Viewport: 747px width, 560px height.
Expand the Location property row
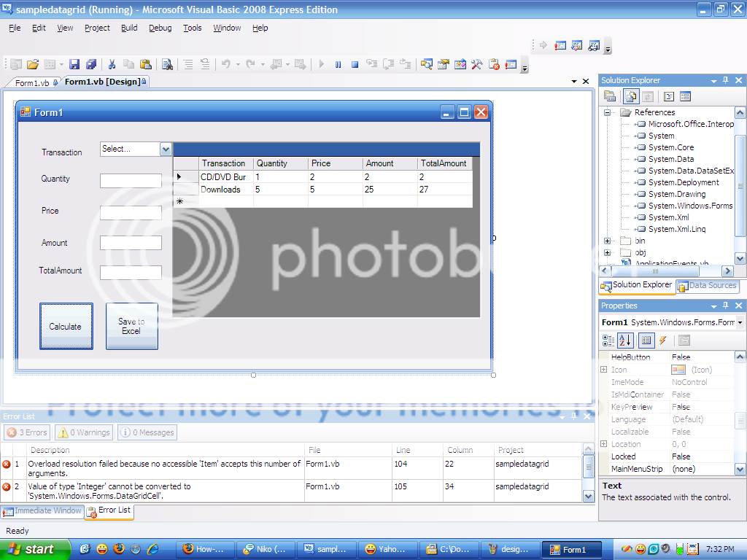603,444
